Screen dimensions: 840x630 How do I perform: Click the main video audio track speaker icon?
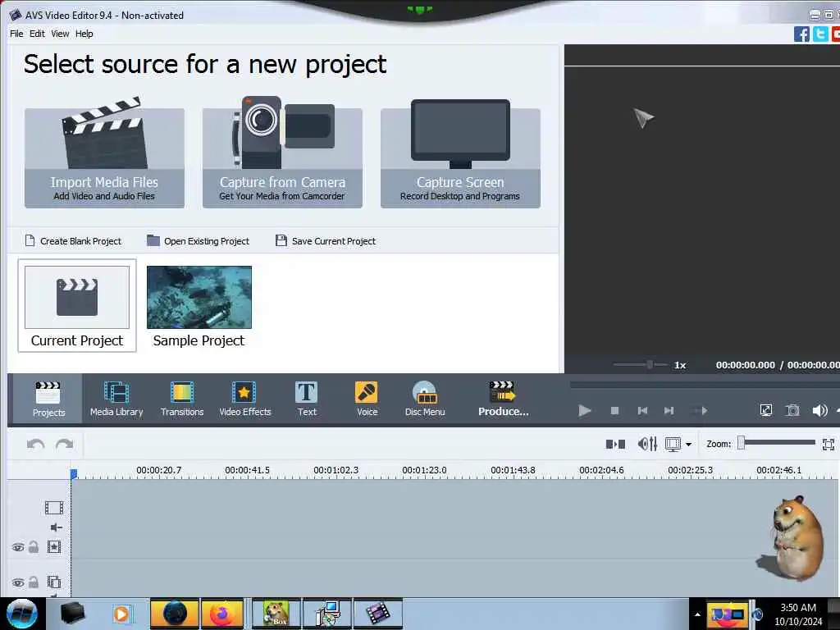coord(56,527)
